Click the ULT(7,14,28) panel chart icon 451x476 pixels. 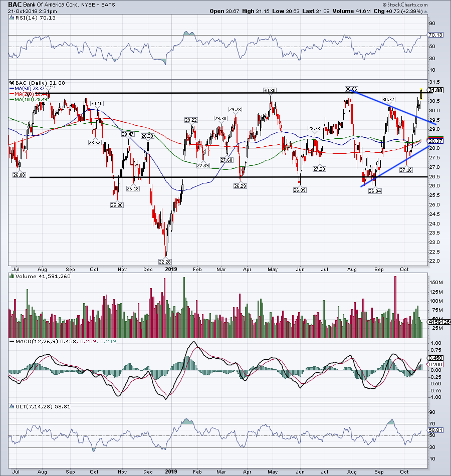(12, 406)
